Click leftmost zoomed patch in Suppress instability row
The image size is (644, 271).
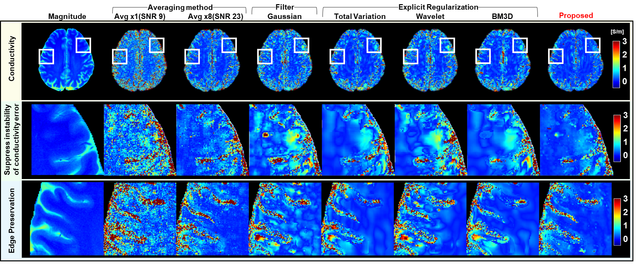point(67,140)
